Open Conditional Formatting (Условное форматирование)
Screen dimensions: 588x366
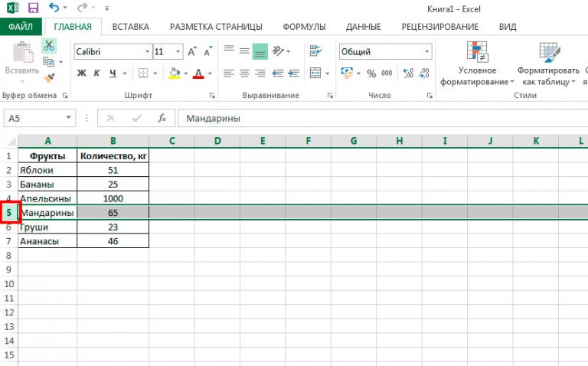pos(477,64)
